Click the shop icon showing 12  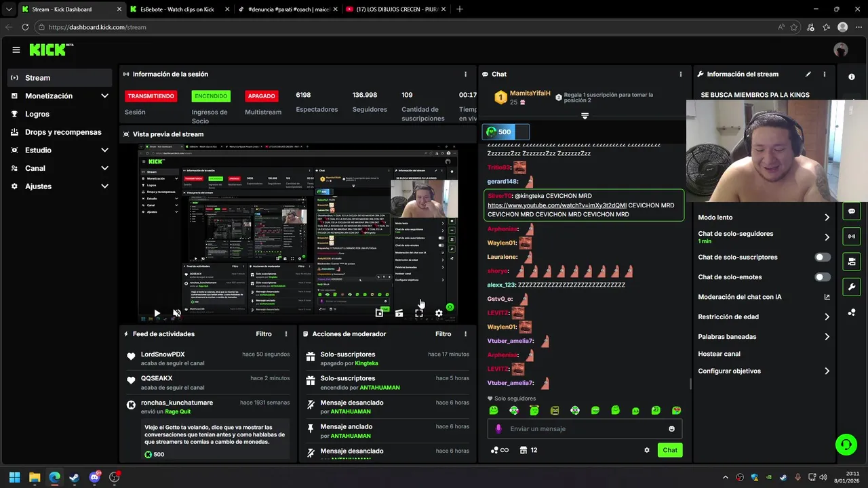528,450
